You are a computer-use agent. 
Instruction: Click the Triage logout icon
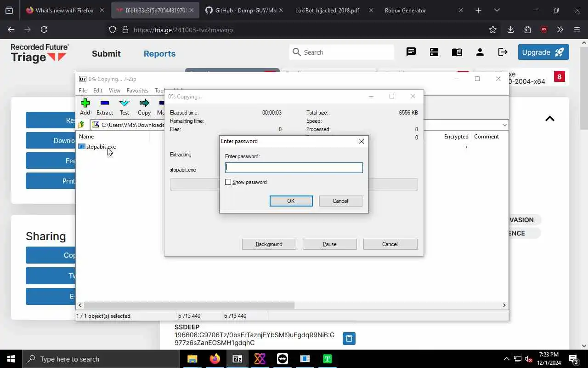[503, 52]
